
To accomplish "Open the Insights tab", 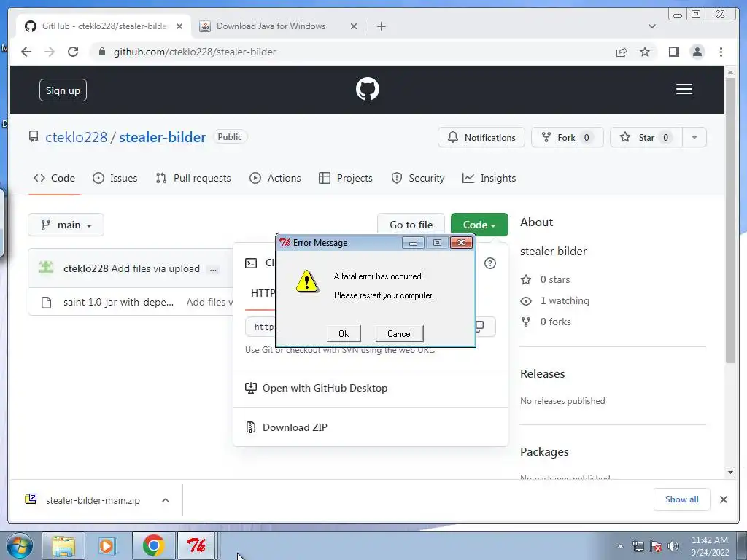I will click(x=489, y=178).
